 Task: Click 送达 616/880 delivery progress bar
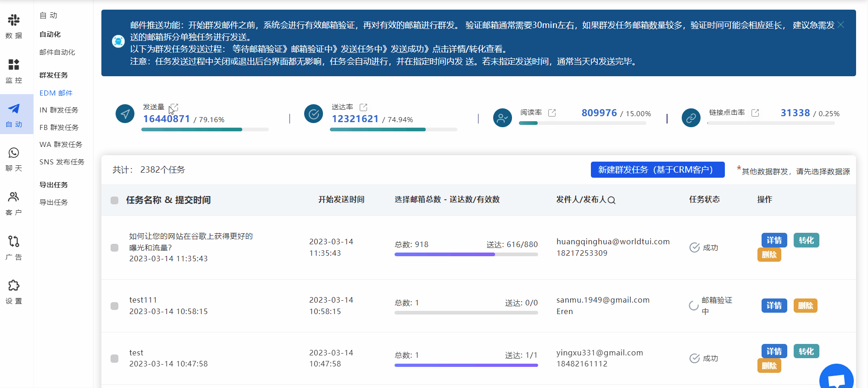point(466,254)
